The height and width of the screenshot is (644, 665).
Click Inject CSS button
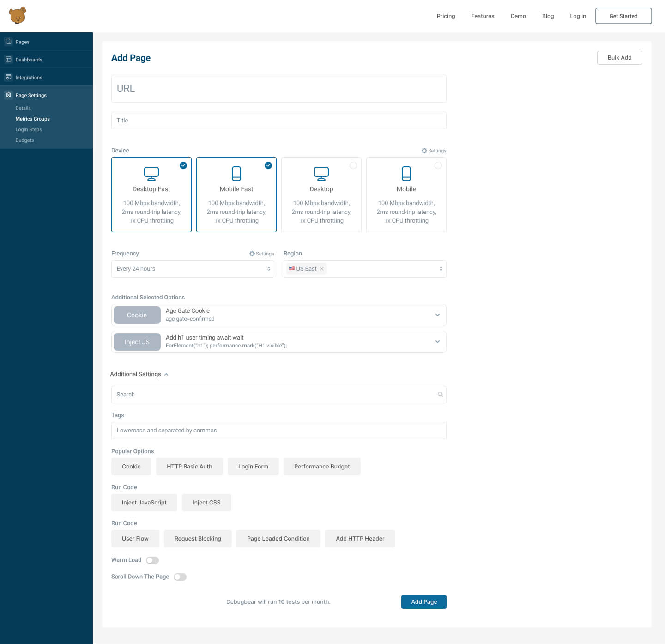[206, 503]
